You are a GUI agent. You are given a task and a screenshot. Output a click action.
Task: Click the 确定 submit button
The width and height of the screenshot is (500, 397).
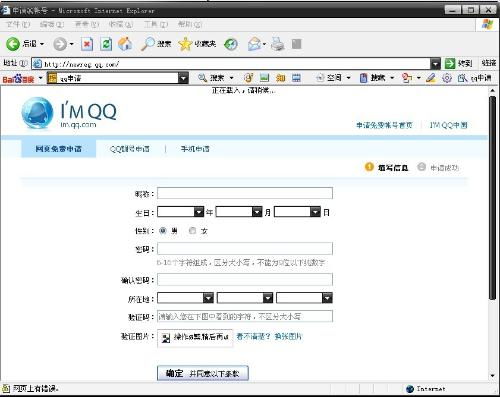point(203,373)
